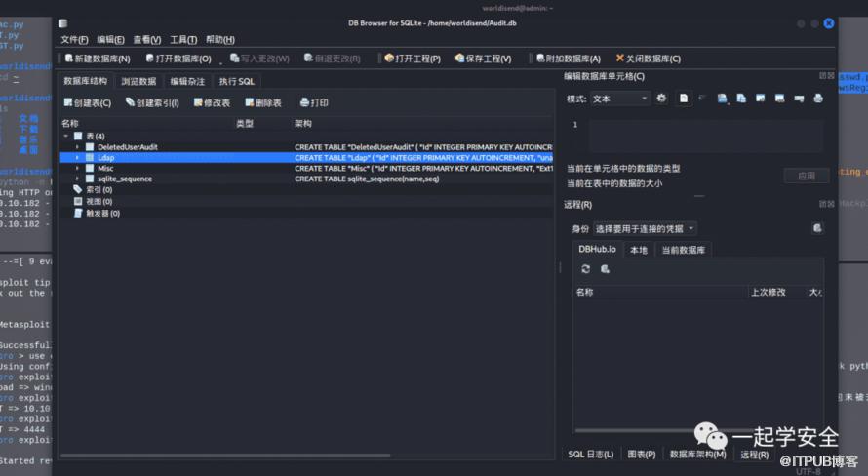Click the Revert Changes (倒退更改) toolbar item

coord(332,59)
